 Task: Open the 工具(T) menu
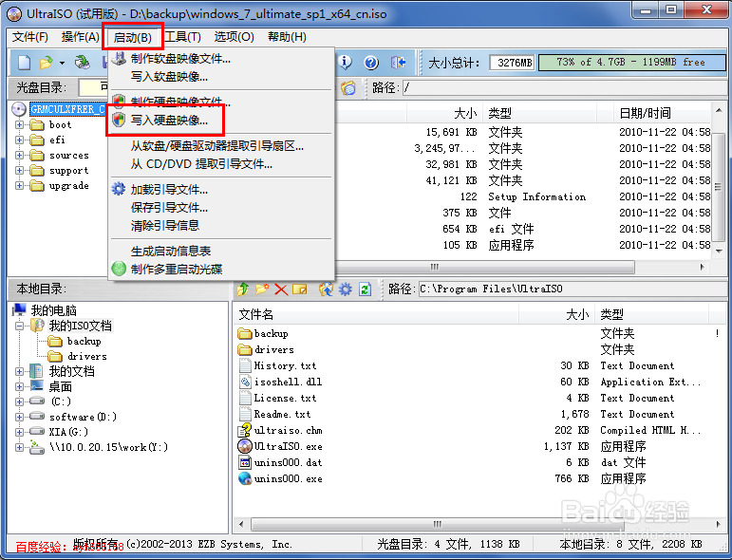[x=183, y=37]
